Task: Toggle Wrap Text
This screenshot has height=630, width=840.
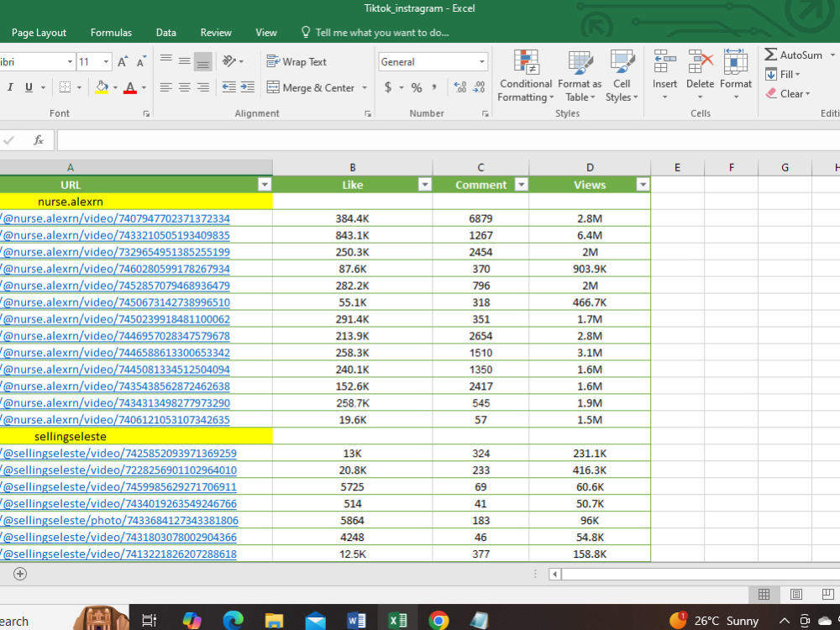Action: [x=297, y=61]
